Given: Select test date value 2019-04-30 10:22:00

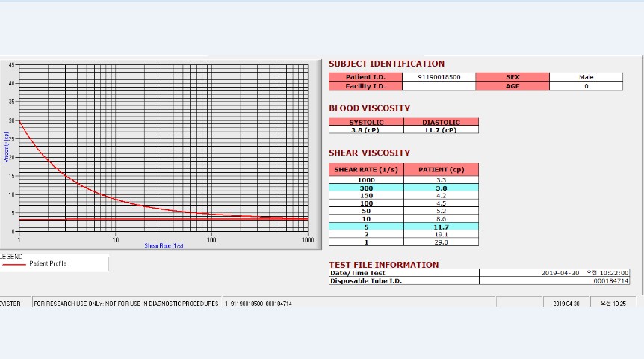Looking at the screenshot, I should (584, 273).
